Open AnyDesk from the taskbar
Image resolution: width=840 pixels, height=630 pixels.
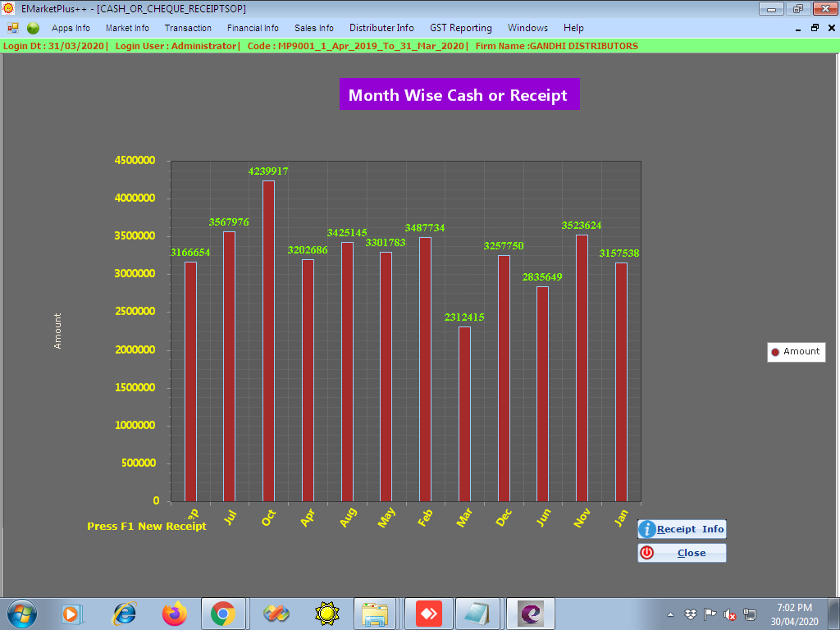click(x=429, y=614)
